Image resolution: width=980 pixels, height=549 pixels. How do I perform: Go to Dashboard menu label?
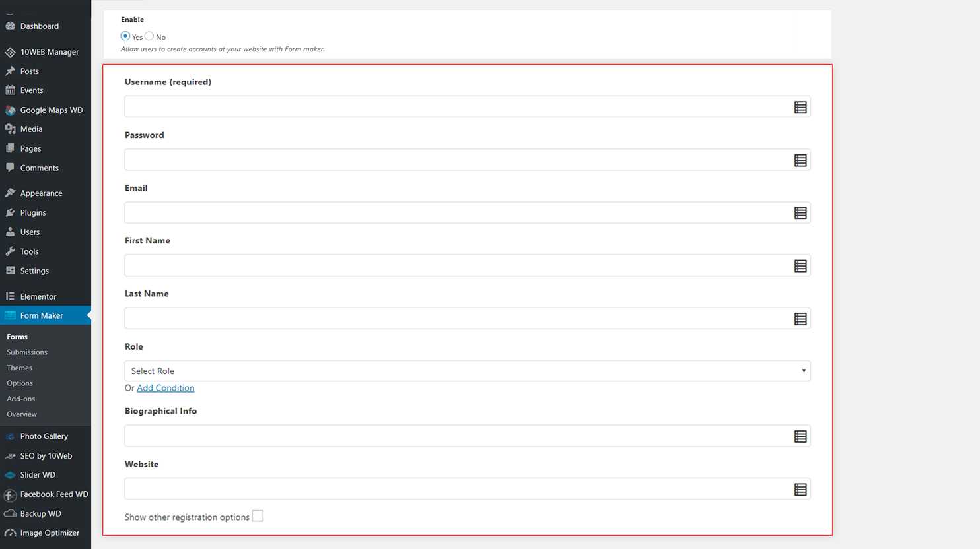tap(40, 26)
